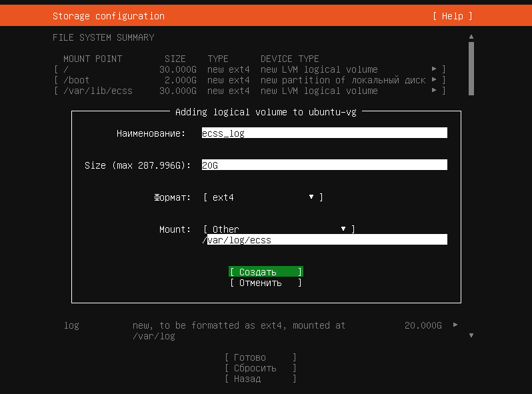
Task: Click the MOUNT POINT column header
Action: [x=93, y=59]
